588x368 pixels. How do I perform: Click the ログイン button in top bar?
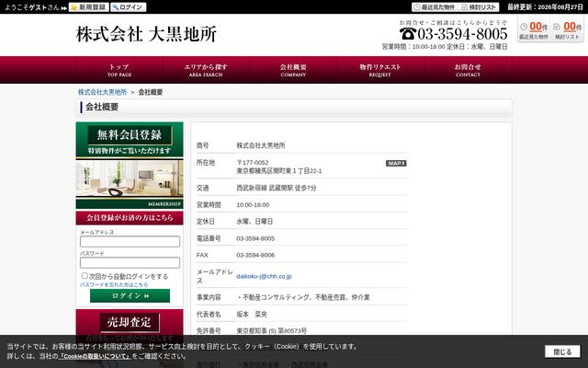tap(129, 7)
